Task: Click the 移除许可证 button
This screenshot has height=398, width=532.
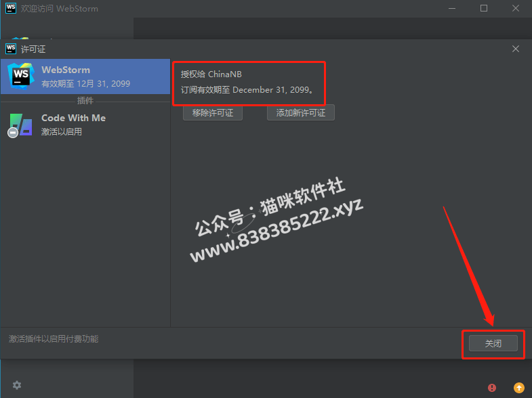Action: 213,113
